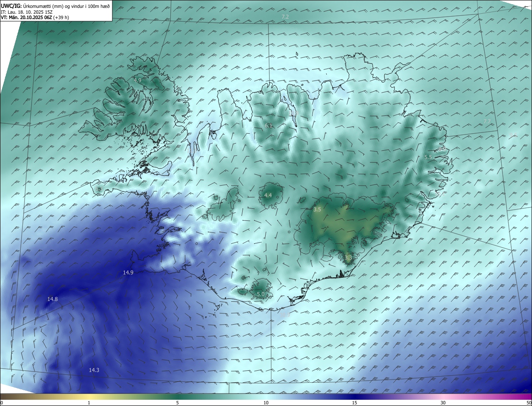Click the 7.7 value label off the east coast
532x406 pixels.
click(x=487, y=121)
